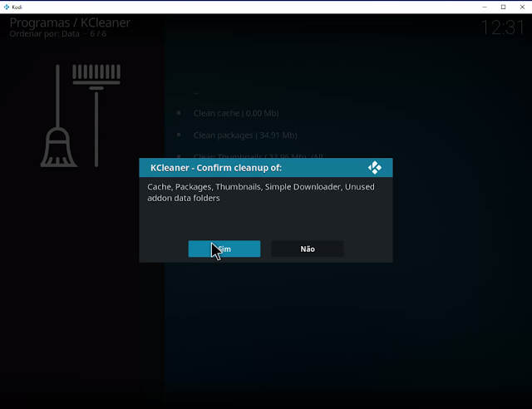The width and height of the screenshot is (532, 409).
Task: Click the KCleaner broom and rake artwork
Action: tap(81, 116)
